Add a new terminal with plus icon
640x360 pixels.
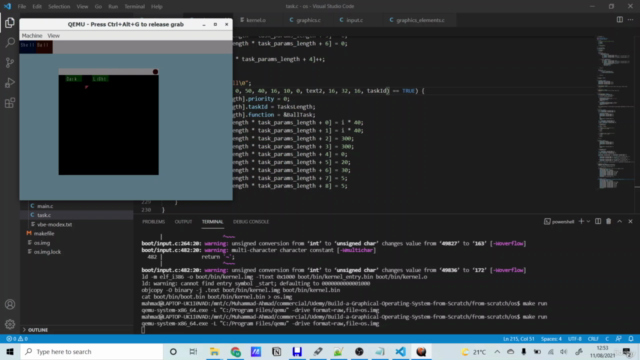[x=581, y=221]
